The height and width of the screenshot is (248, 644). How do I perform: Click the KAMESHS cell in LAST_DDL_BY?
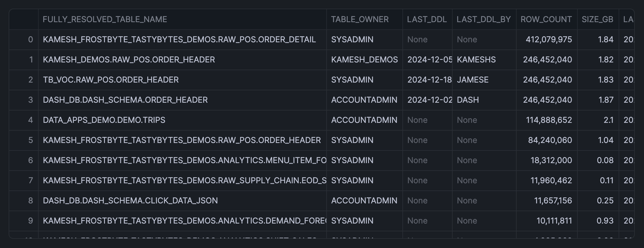click(476, 60)
